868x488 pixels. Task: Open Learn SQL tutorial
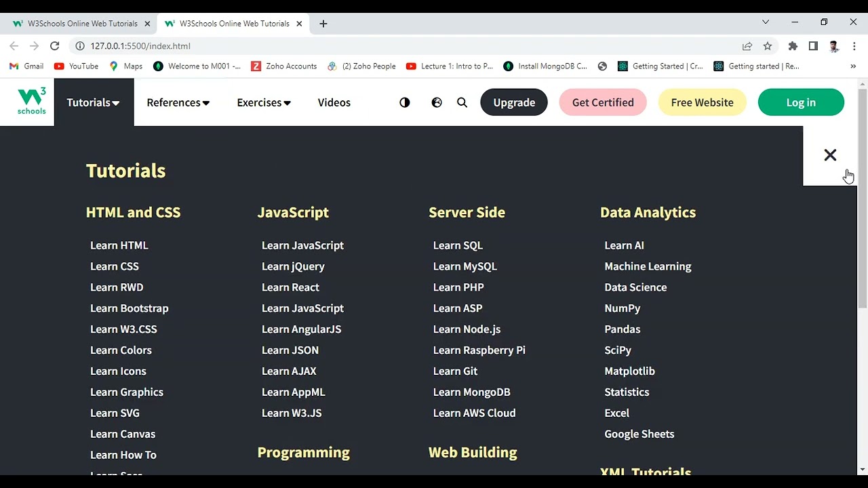[458, 245]
